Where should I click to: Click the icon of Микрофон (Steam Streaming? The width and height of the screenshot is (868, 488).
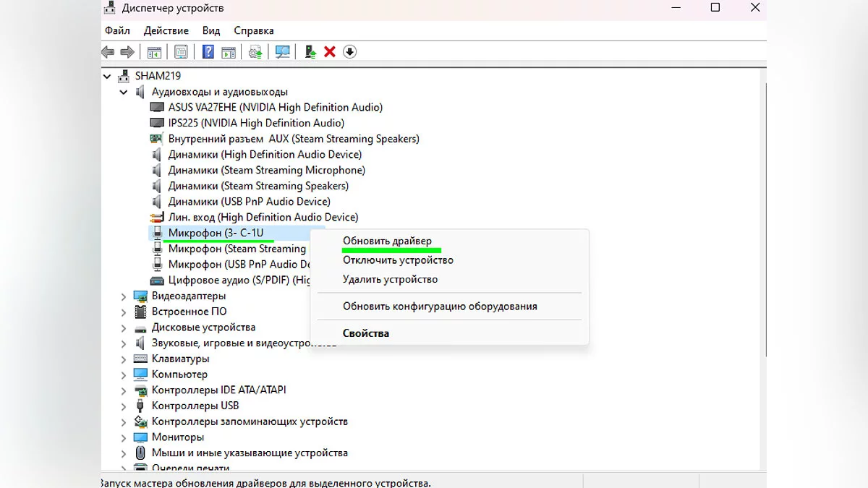tap(158, 249)
